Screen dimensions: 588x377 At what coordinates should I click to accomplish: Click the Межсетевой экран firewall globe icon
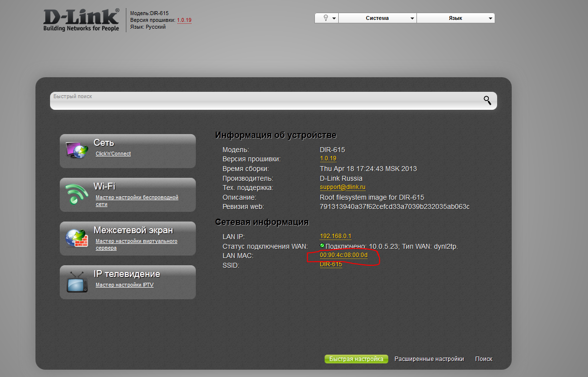click(x=77, y=238)
